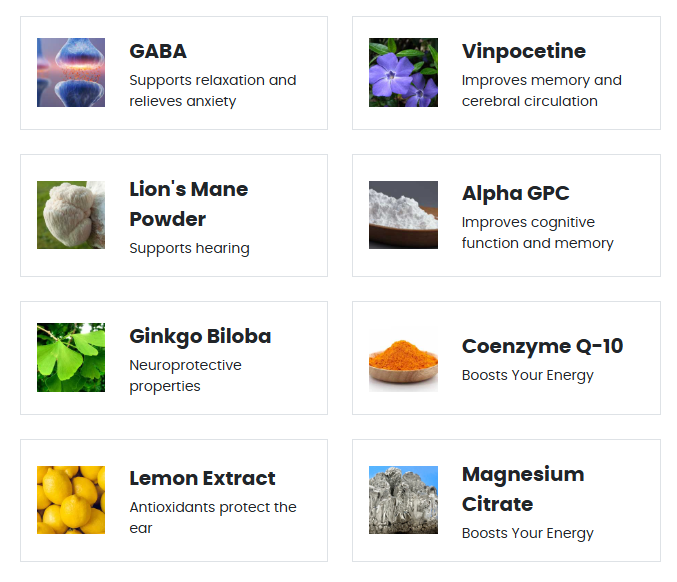Image resolution: width=677 pixels, height=582 pixels.
Task: Select the Alpha GPC title
Action: [x=515, y=193]
